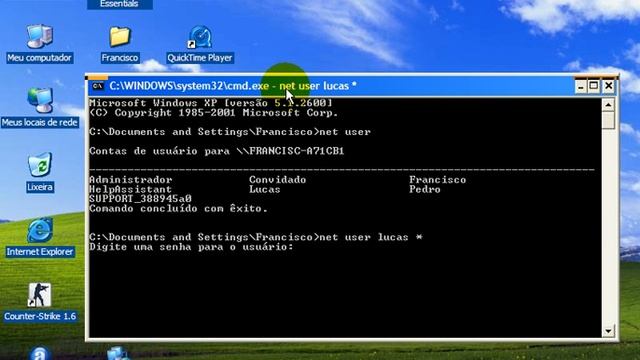Click the cmd window title bar text
The image size is (640, 360).
point(233,86)
